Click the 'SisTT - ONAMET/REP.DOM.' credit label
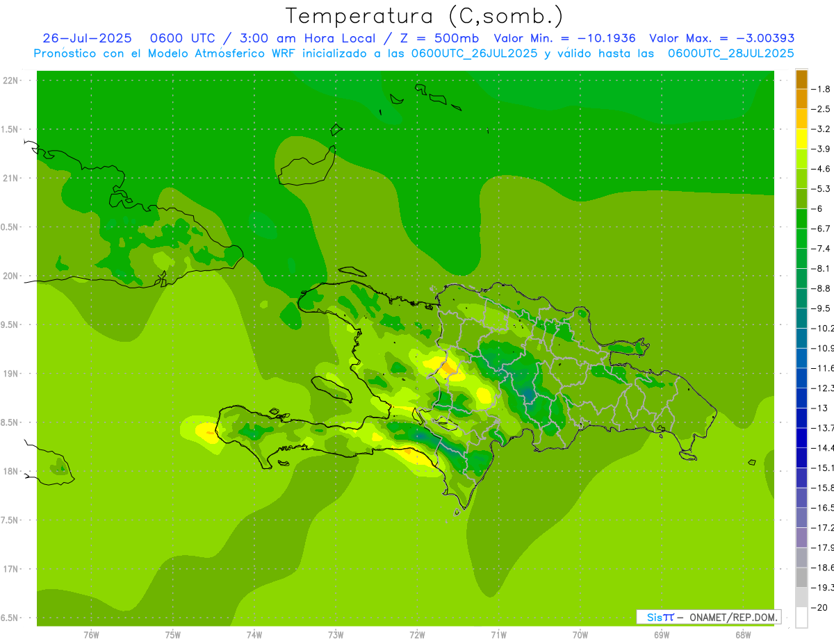The image size is (834, 644). [708, 617]
